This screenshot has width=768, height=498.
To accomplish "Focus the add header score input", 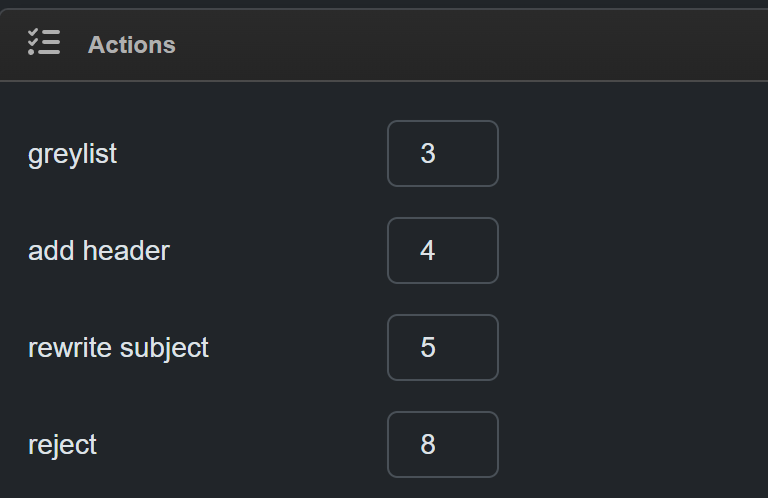I will (442, 251).
